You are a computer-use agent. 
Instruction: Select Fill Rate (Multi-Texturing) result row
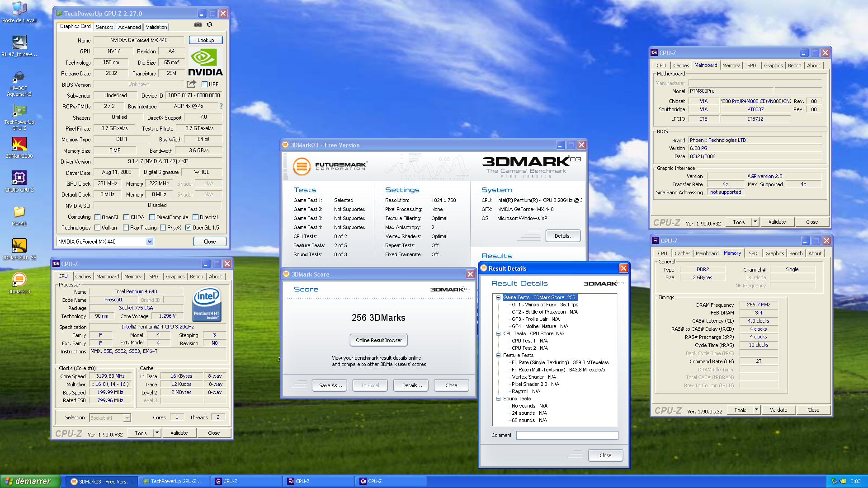[558, 370]
